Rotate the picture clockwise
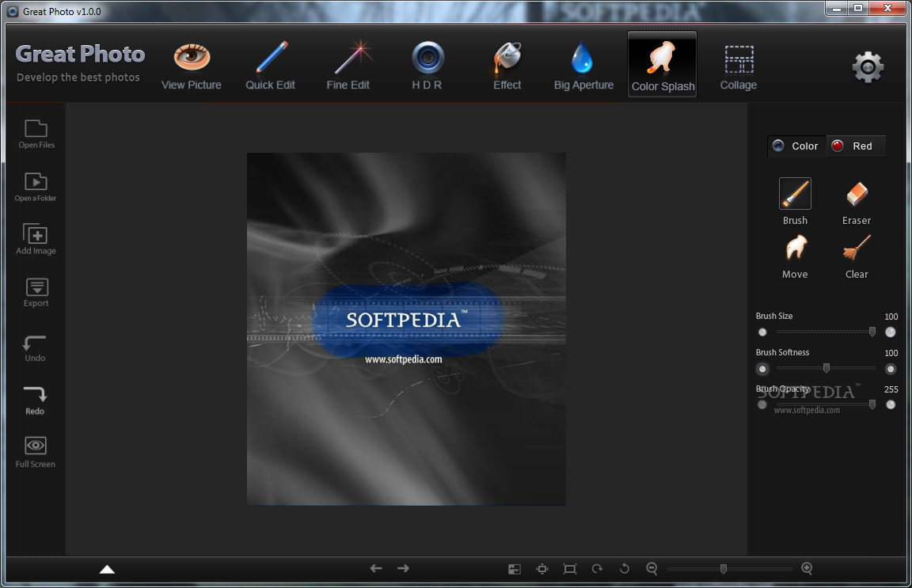The height and width of the screenshot is (588, 912). 597,569
